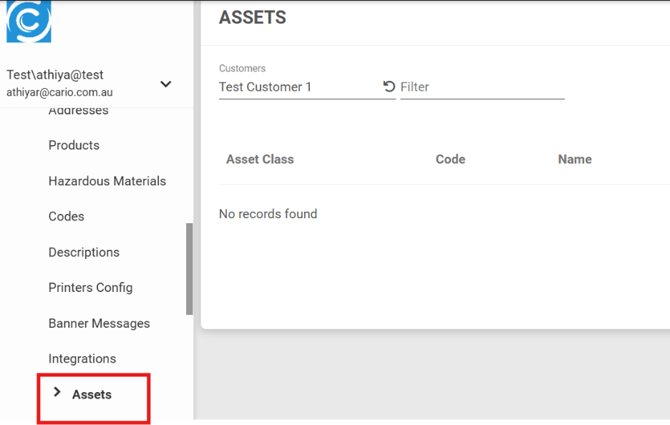
Task: Open the Integrations menu item
Action: (x=82, y=358)
